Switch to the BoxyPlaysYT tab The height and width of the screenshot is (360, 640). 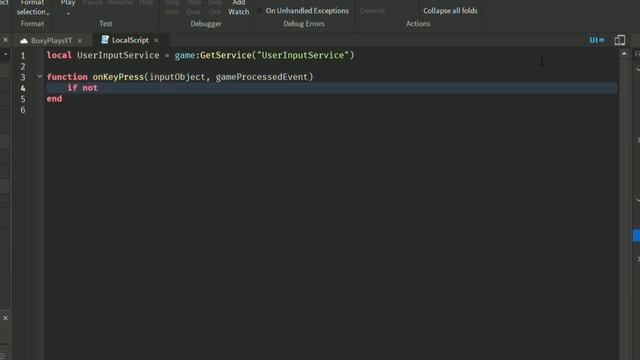coord(51,40)
